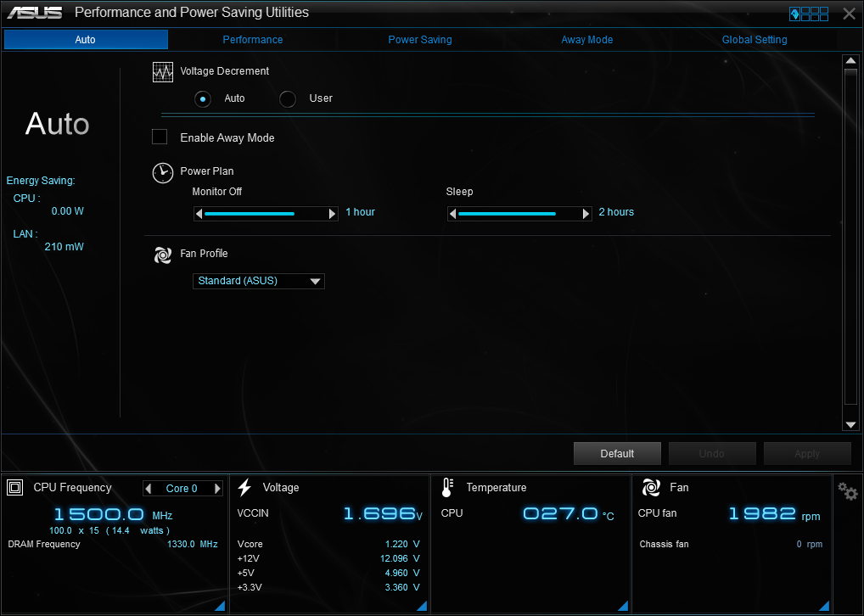Switch to the Power Saving tab

coord(420,40)
